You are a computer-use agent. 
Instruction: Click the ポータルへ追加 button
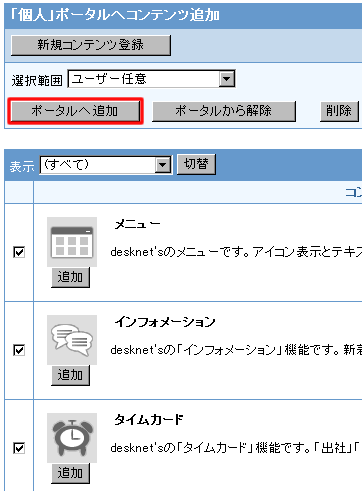coord(75,111)
